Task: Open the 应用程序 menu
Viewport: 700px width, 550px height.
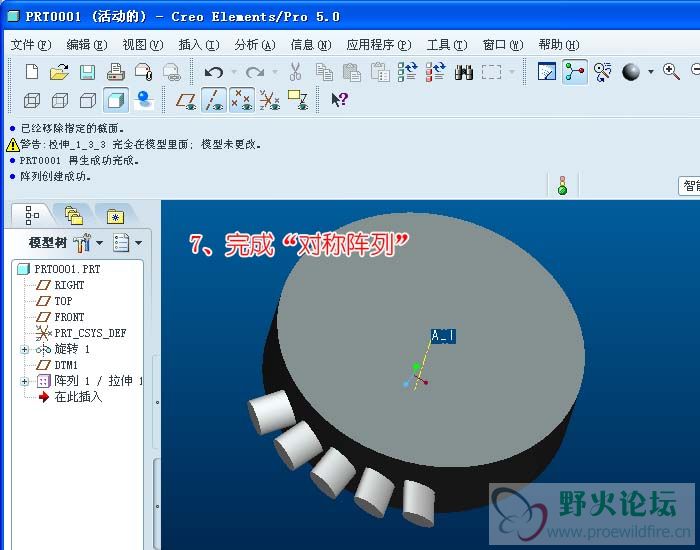Action: point(379,45)
